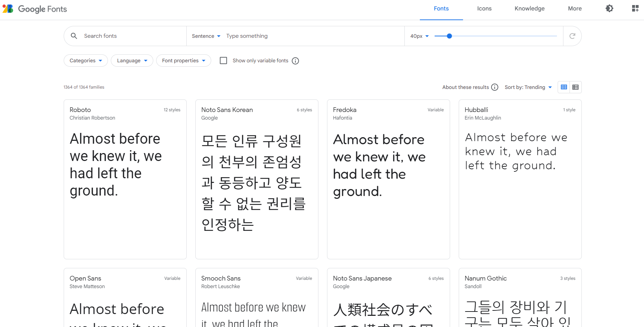Click the Variable label on Smooch Sans card
This screenshot has height=327, width=644.
coord(304,278)
